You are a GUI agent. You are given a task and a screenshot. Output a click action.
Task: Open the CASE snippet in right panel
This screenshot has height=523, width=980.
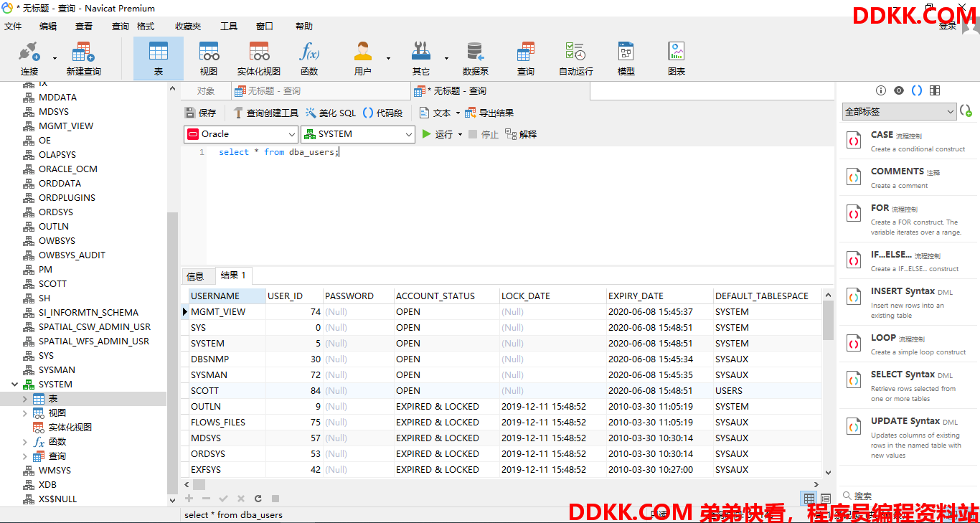[908, 141]
